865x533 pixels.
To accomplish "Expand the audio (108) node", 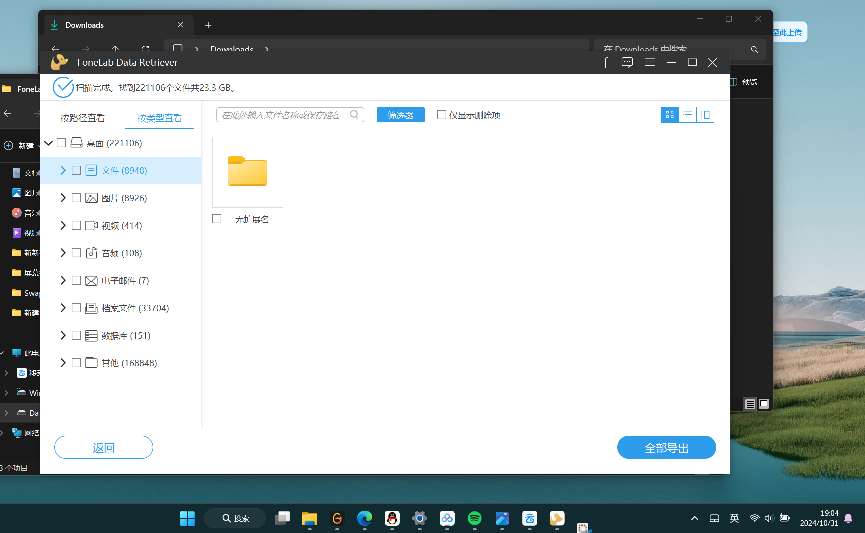I will [63, 253].
